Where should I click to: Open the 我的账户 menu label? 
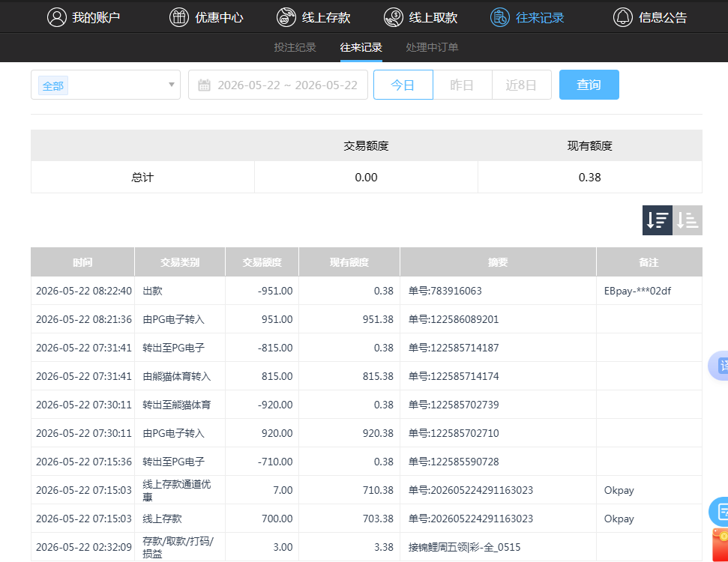pos(96,18)
